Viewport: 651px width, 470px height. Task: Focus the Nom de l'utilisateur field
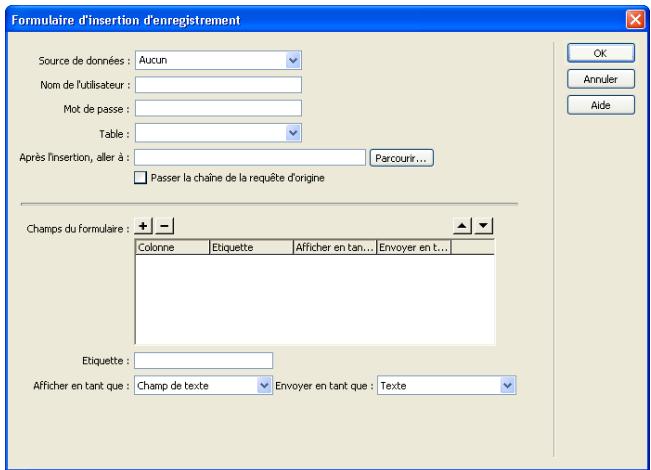point(218,85)
